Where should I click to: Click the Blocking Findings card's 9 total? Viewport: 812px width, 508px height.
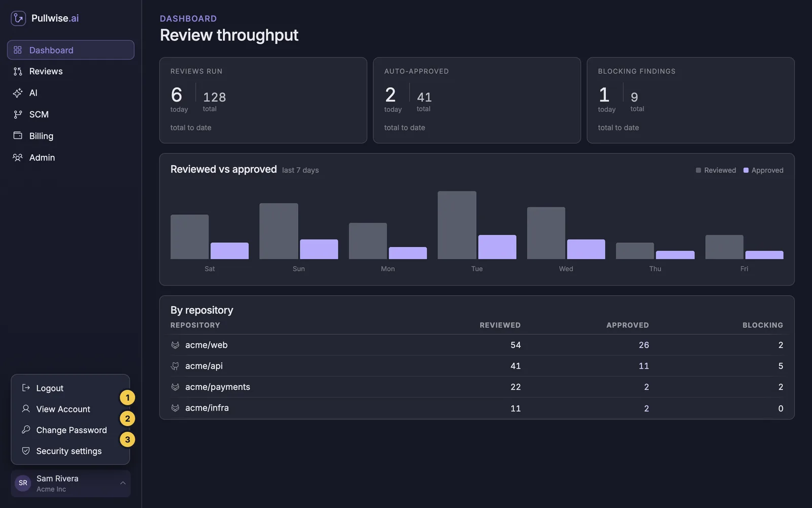[634, 97]
